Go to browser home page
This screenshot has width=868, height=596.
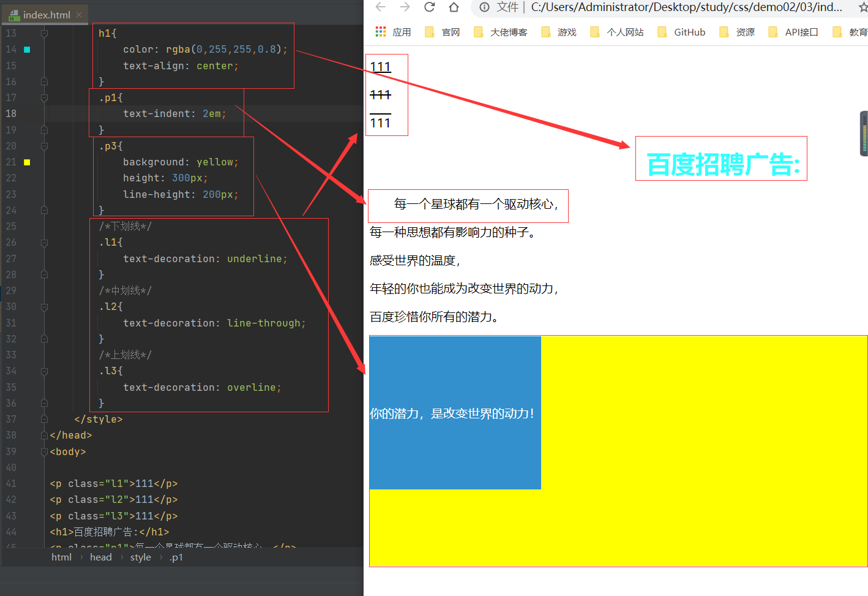pyautogui.click(x=454, y=7)
